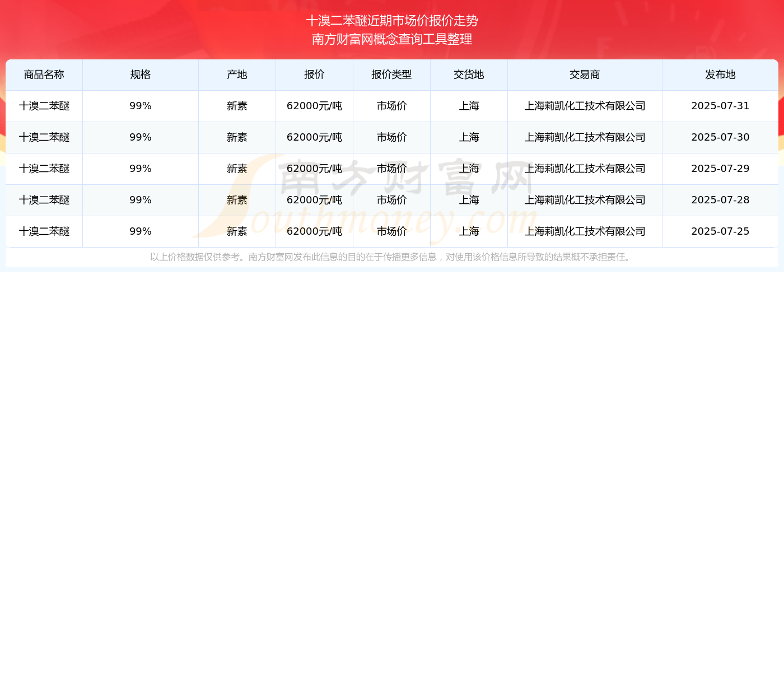Click 十溴二苯醚 in the 2025-07-25 row
784x675 pixels.
click(44, 231)
